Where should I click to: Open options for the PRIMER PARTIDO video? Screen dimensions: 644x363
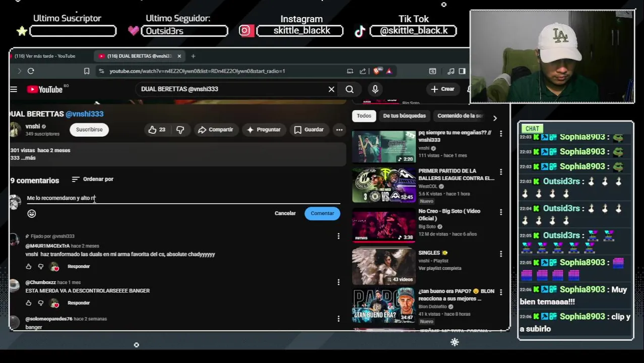(x=501, y=172)
